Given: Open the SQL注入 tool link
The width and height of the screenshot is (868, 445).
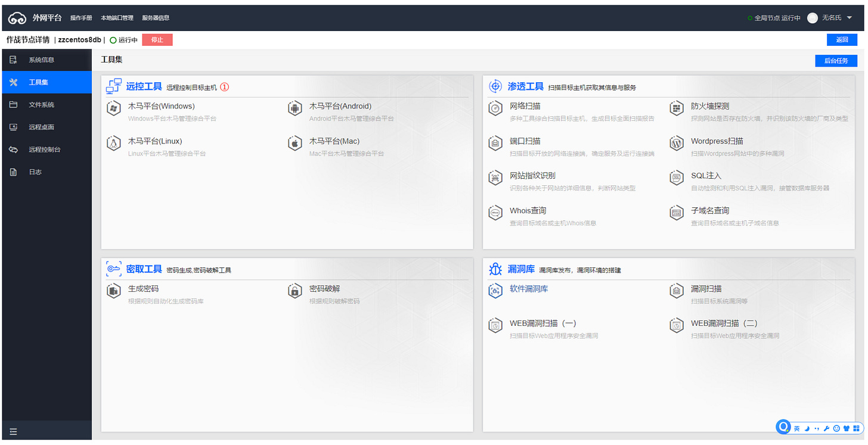Looking at the screenshot, I should [x=706, y=176].
